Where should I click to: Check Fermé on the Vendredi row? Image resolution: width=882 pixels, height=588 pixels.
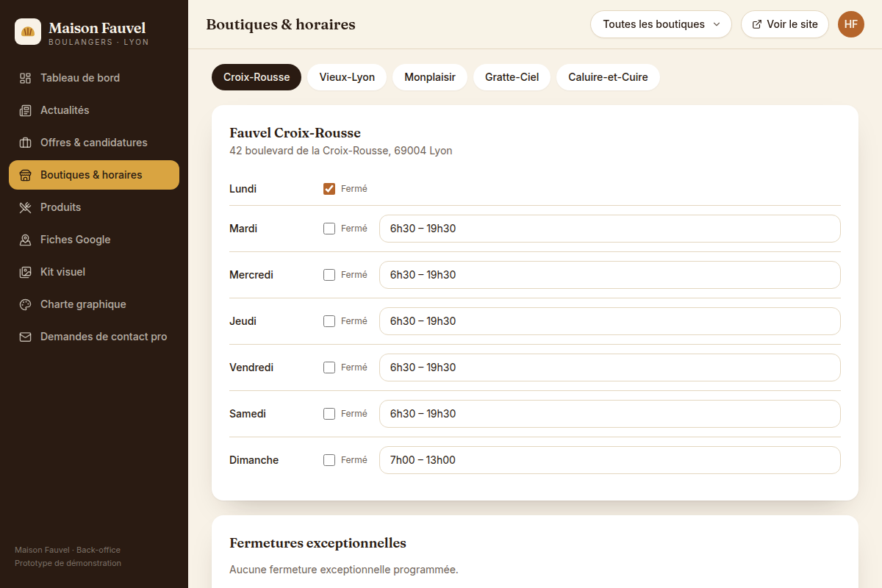[x=329, y=367]
